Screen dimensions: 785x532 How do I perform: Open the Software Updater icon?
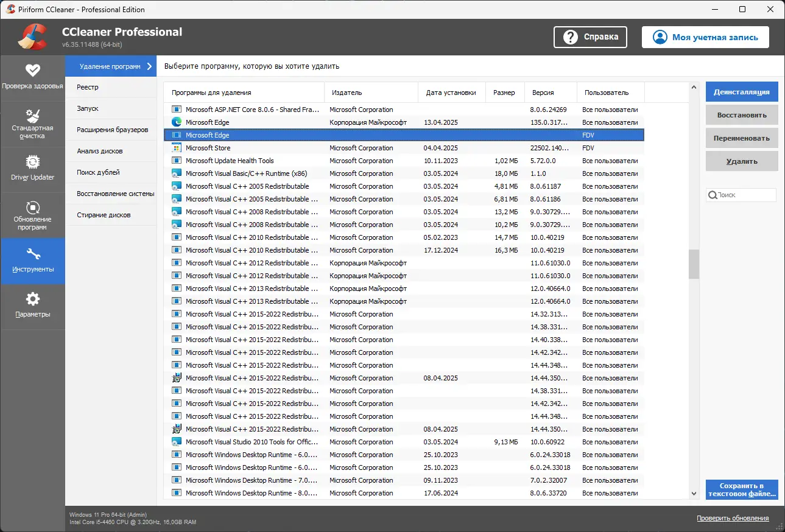pyautogui.click(x=32, y=208)
